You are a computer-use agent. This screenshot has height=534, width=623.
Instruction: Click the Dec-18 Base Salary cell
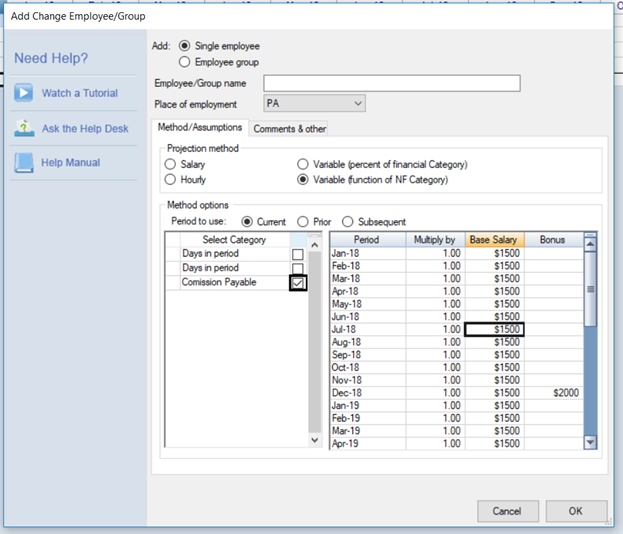(x=495, y=393)
